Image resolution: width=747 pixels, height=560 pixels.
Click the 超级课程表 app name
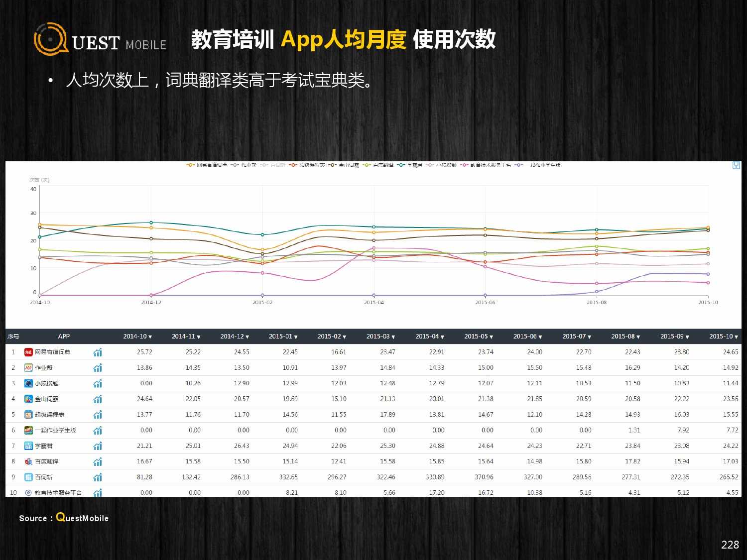(49, 415)
